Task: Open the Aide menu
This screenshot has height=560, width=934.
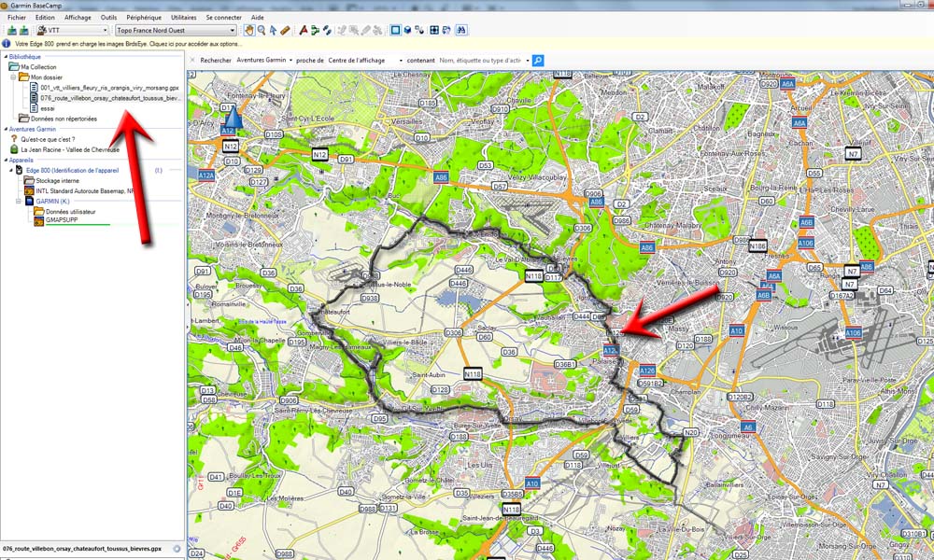Action: click(x=258, y=17)
